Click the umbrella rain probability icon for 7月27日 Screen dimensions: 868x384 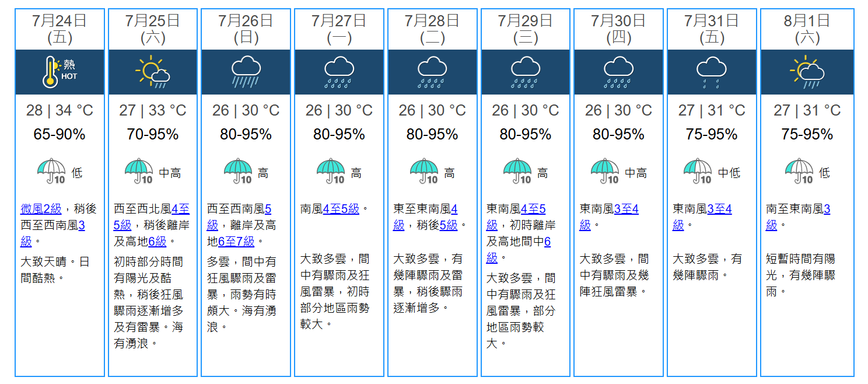coord(331,171)
